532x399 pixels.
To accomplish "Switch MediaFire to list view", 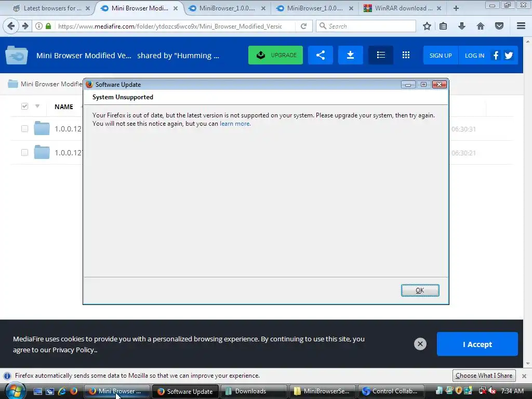I will [x=381, y=55].
